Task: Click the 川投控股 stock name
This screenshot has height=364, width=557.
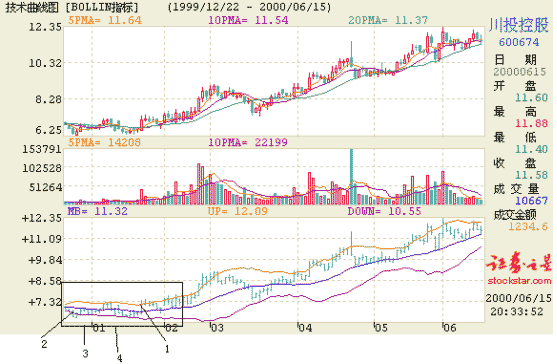Action: click(519, 26)
